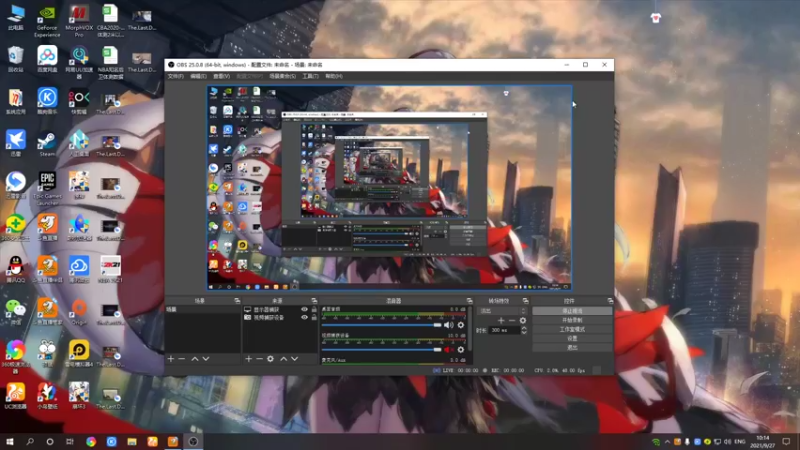The width and height of the screenshot is (800, 450).
Task: Undock the 混音器 panel using its float icon
Action: [469, 301]
